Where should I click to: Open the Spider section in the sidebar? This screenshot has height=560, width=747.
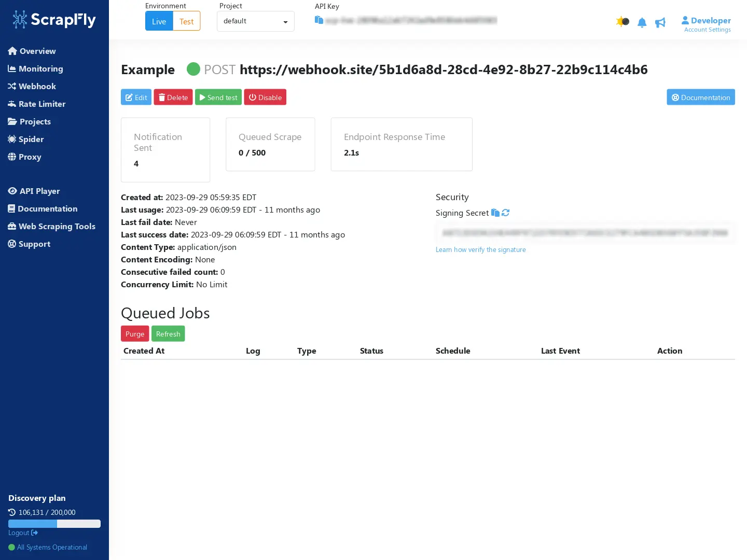[x=31, y=139]
